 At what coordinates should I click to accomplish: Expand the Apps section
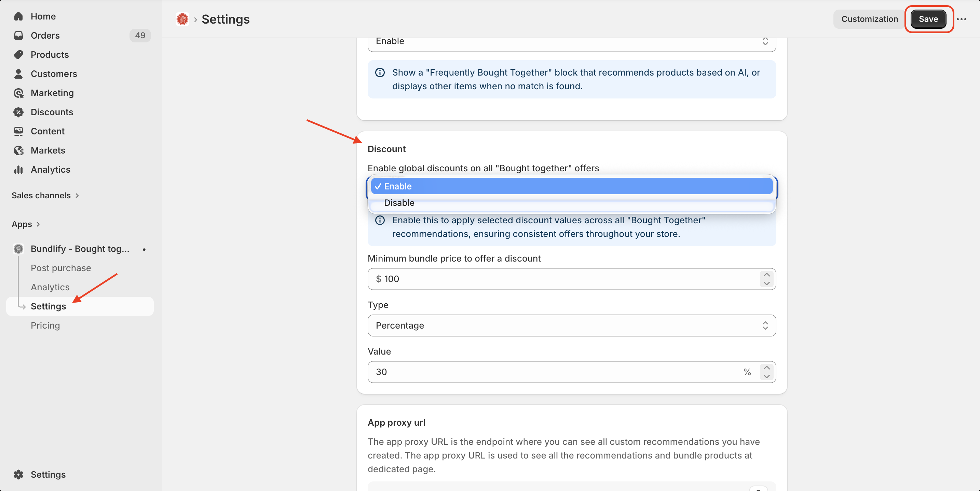26,224
